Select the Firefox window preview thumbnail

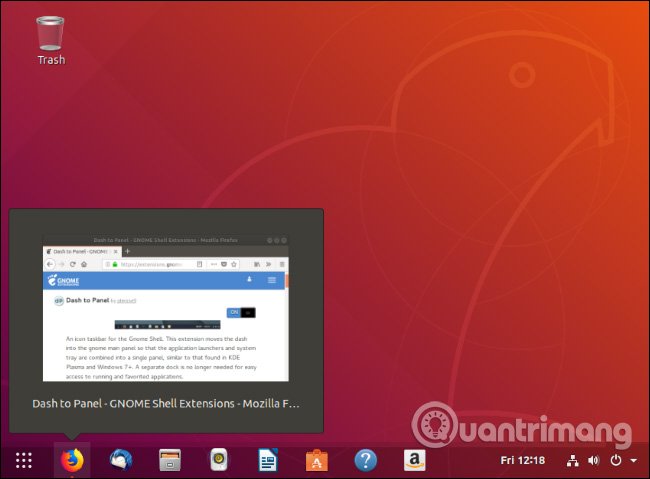pos(166,309)
